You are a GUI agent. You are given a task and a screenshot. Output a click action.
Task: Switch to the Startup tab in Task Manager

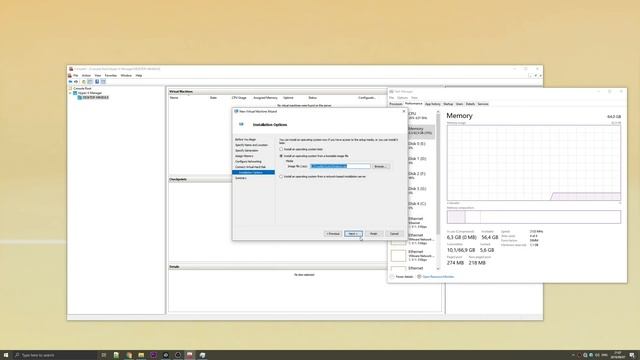(448, 104)
